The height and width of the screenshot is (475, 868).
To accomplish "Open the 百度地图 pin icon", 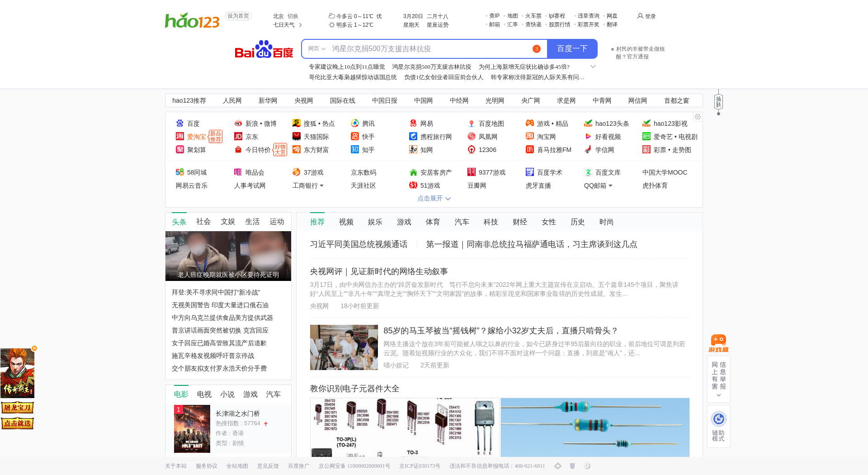I will click(x=472, y=123).
